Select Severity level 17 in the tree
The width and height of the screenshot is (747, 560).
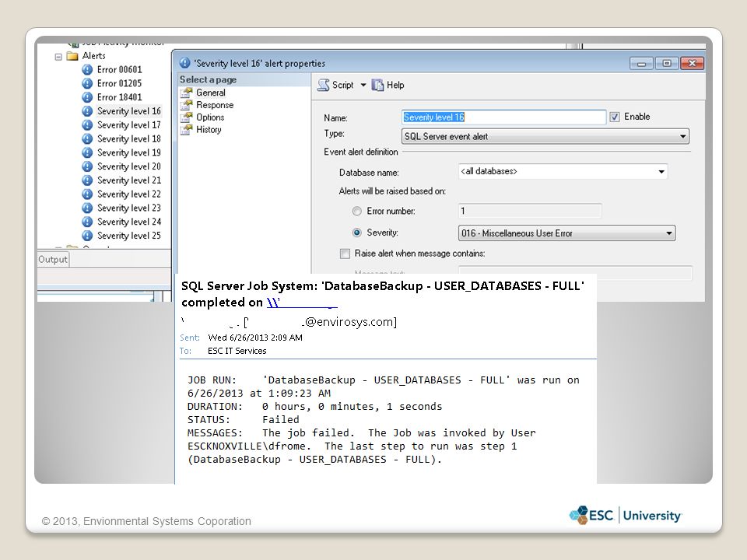[x=129, y=124]
